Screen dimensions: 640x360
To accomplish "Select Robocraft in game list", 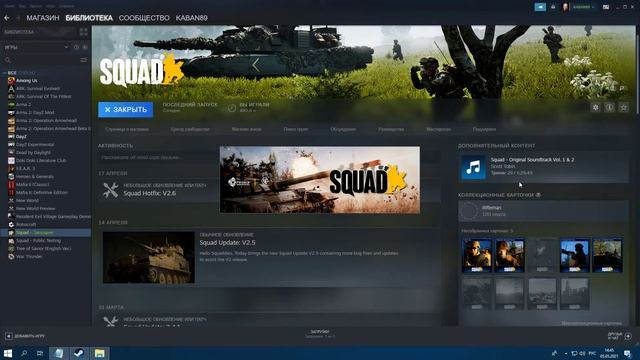I will (x=26, y=224).
